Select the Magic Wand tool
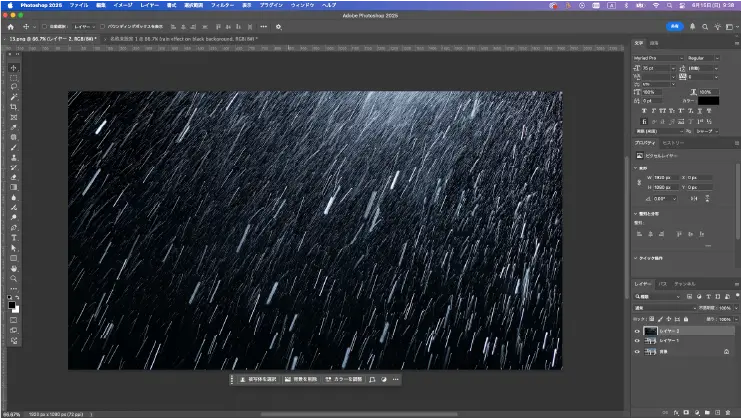Viewport: 741px width, 418px height. click(x=14, y=97)
